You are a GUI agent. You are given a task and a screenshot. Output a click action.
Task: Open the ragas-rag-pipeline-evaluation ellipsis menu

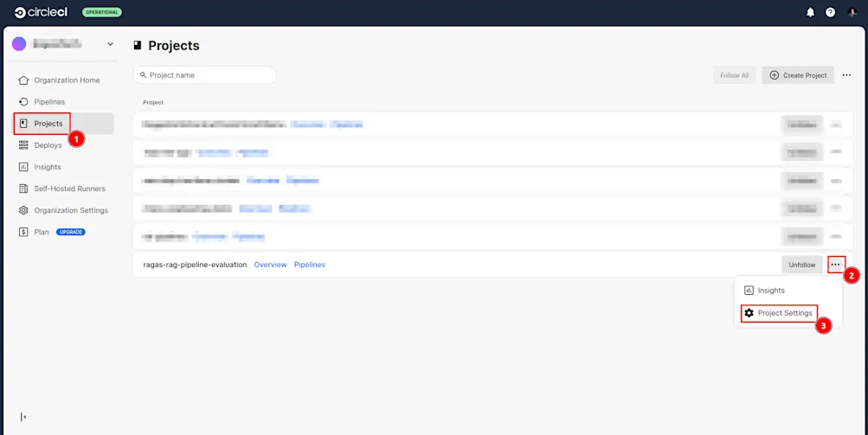coord(835,265)
